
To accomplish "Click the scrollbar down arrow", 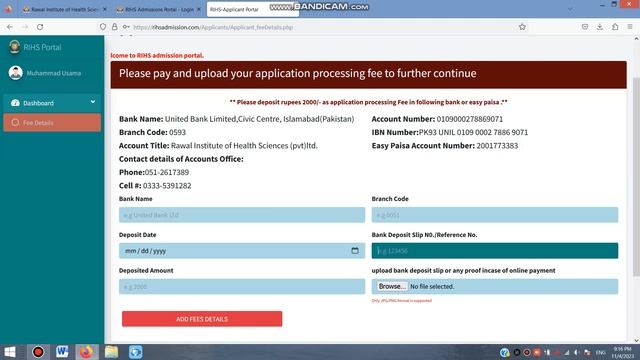I will (x=636, y=340).
